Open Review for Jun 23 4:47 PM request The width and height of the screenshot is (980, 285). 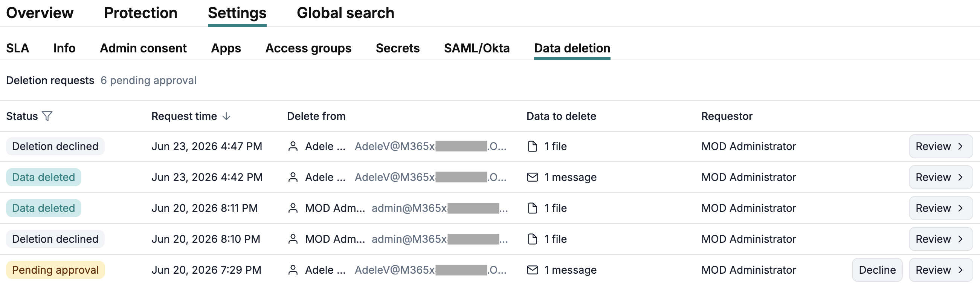point(940,146)
